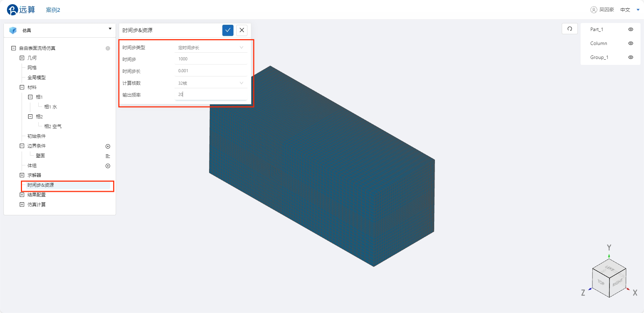Collapse the 边界条件 tree node
The width and height of the screenshot is (644, 313).
22,146
